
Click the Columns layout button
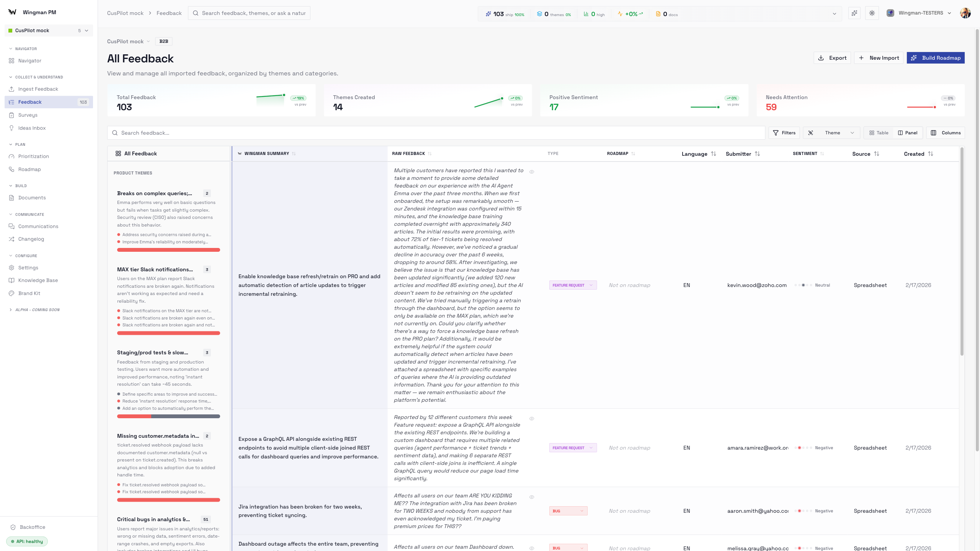(x=946, y=133)
